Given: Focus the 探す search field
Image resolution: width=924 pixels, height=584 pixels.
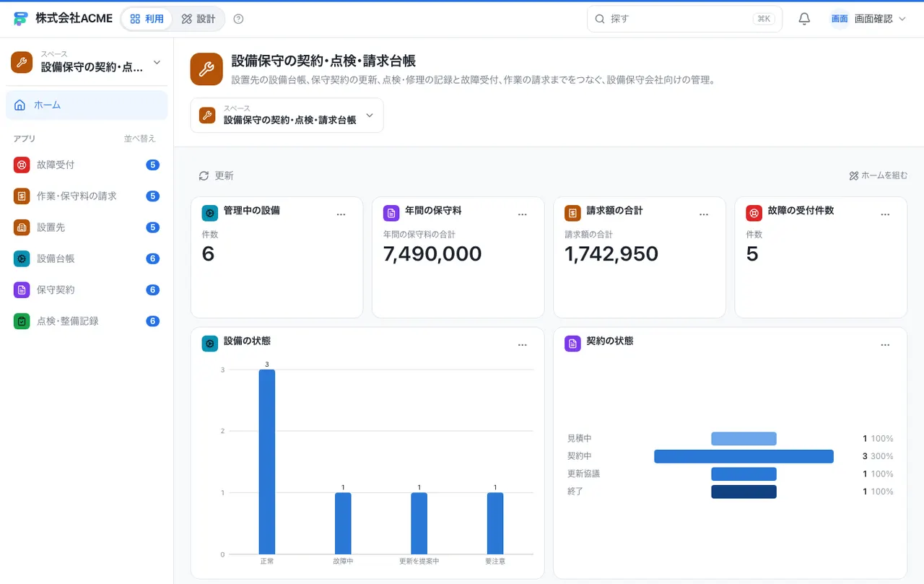Looking at the screenshot, I should [684, 19].
